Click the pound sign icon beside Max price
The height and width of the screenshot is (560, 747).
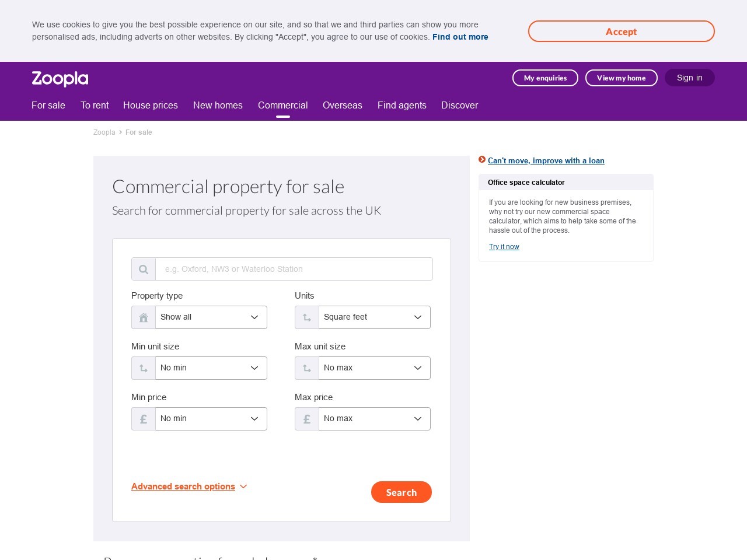pyautogui.click(x=306, y=418)
